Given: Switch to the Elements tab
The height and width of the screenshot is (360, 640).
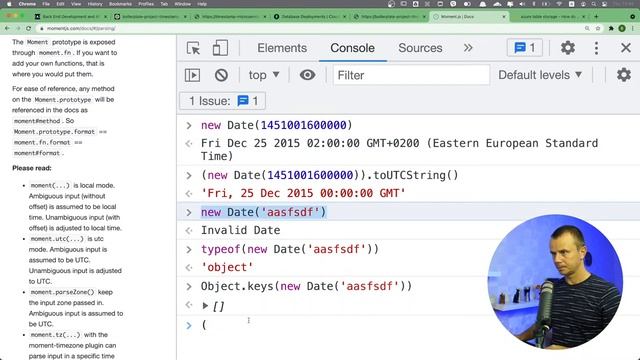Looking at the screenshot, I should (282, 48).
